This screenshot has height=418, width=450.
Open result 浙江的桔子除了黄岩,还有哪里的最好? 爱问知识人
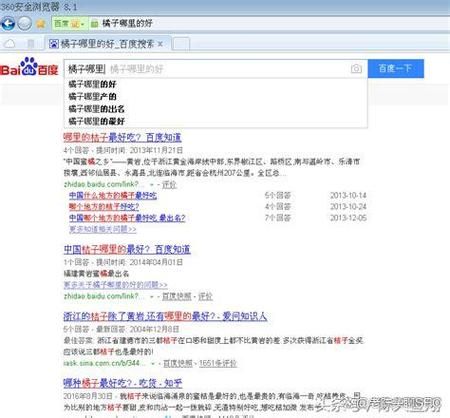pyautogui.click(x=165, y=316)
